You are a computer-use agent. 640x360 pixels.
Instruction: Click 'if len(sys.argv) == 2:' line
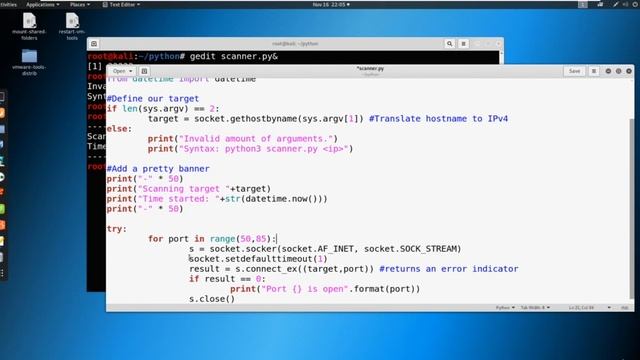tap(163, 109)
